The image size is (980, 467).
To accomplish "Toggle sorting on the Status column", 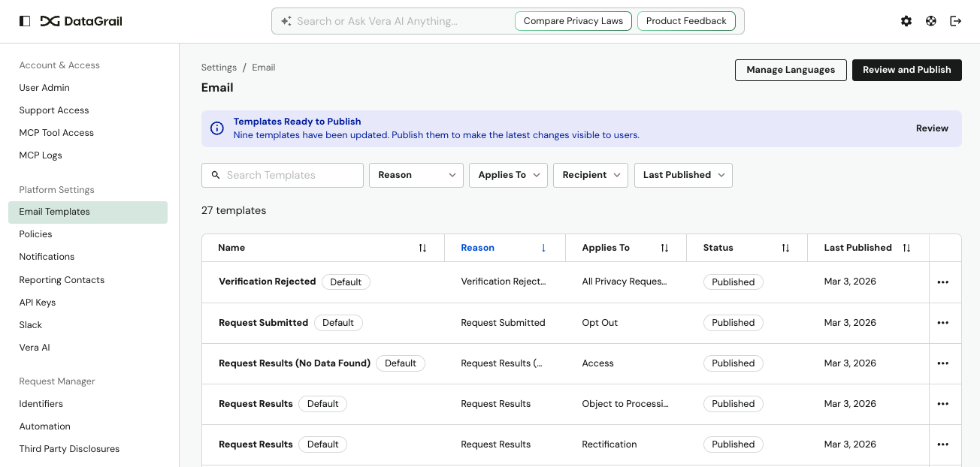I will point(785,248).
